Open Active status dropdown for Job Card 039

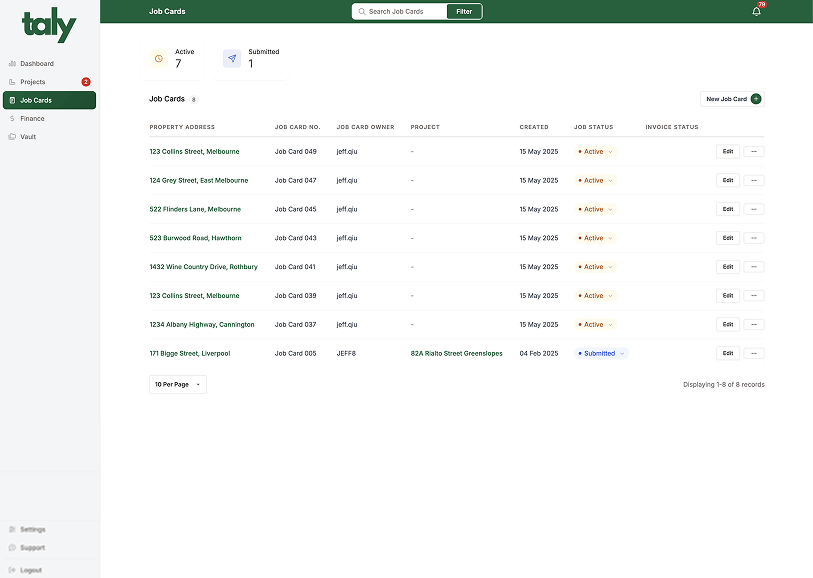coord(596,295)
